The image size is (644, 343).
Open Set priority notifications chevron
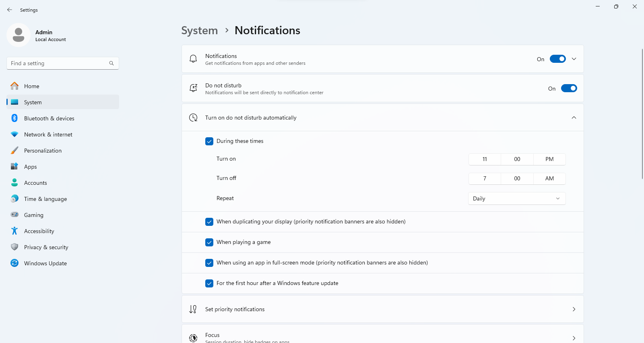click(x=574, y=309)
